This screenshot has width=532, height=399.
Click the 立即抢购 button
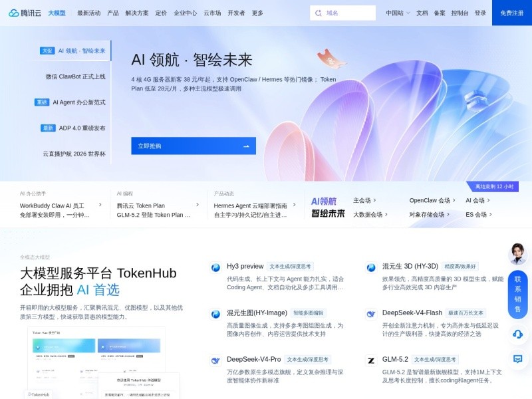194,146
